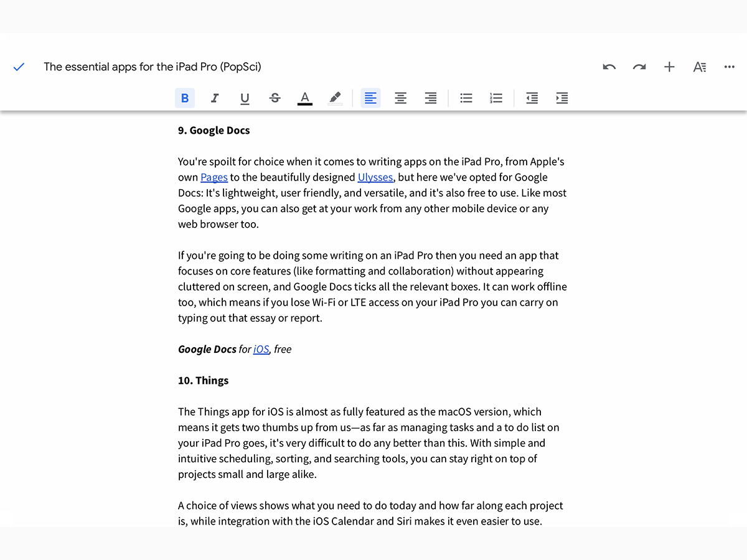Undo the last edit
The image size is (747, 560).
pyautogui.click(x=609, y=67)
